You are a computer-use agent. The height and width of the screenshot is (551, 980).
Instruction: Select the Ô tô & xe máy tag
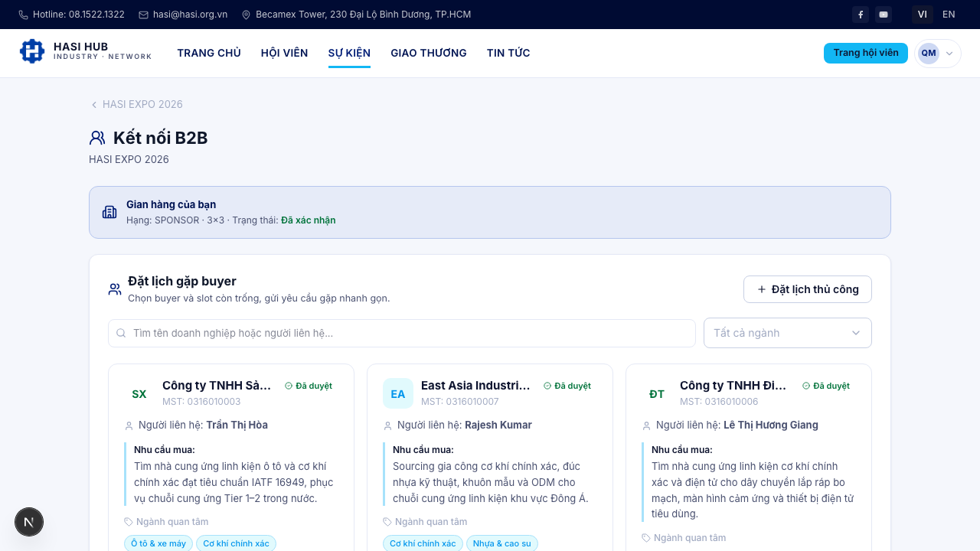pyautogui.click(x=158, y=543)
